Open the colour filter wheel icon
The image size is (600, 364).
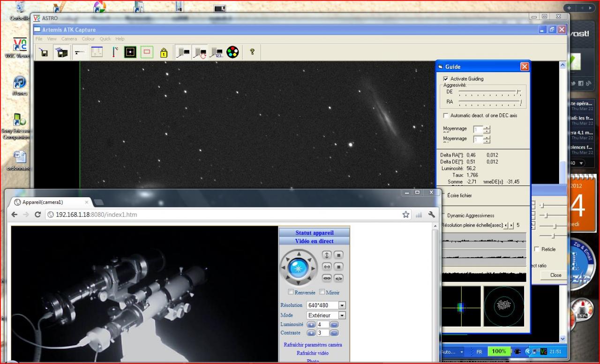click(x=232, y=52)
